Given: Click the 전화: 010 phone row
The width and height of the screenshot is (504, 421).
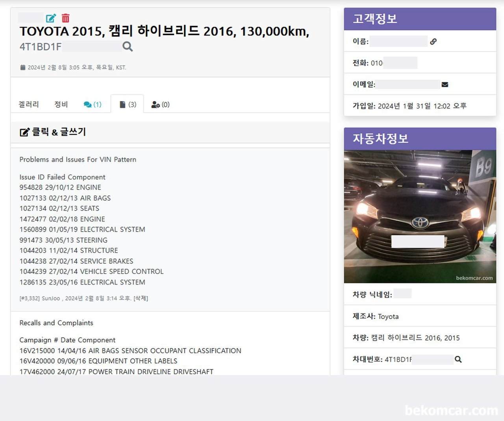Looking at the screenshot, I should 420,63.
